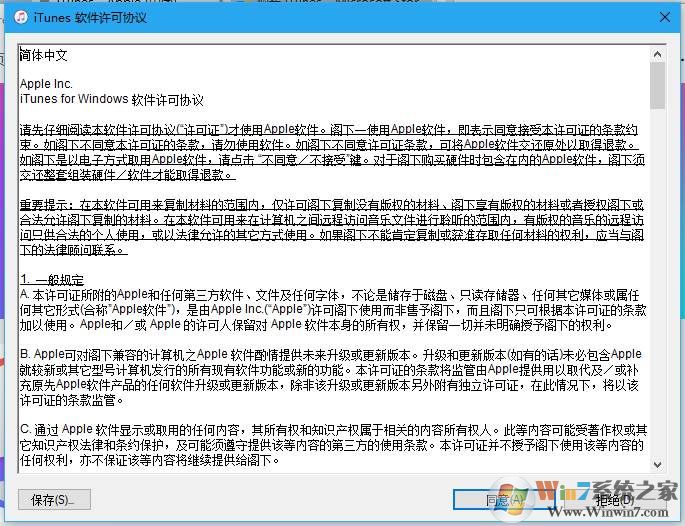Click 'iTunes for Windows 软件许可协议' line

tap(111, 99)
